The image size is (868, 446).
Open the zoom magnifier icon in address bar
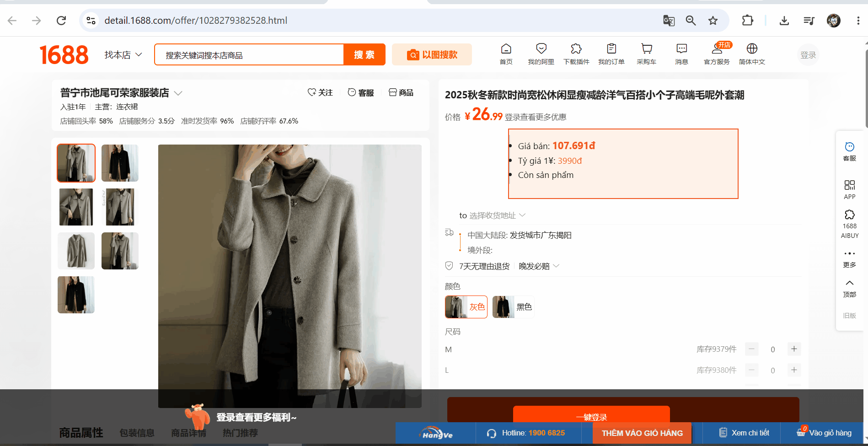pos(691,21)
